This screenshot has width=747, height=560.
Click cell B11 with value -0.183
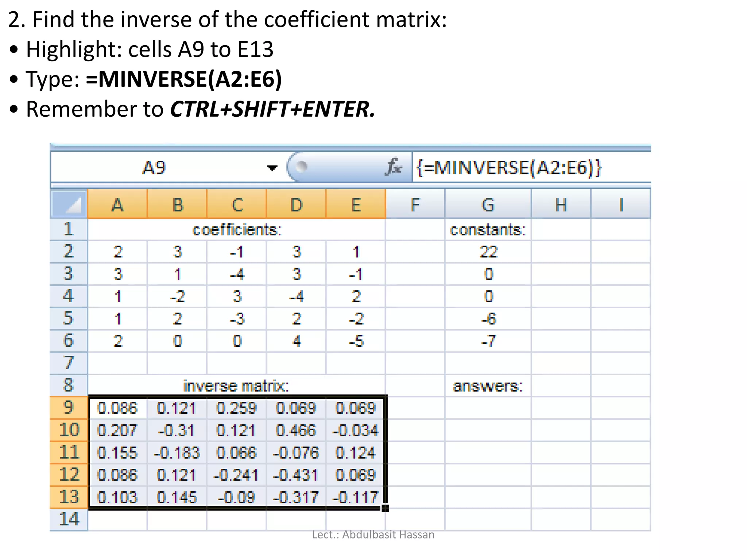point(177,452)
